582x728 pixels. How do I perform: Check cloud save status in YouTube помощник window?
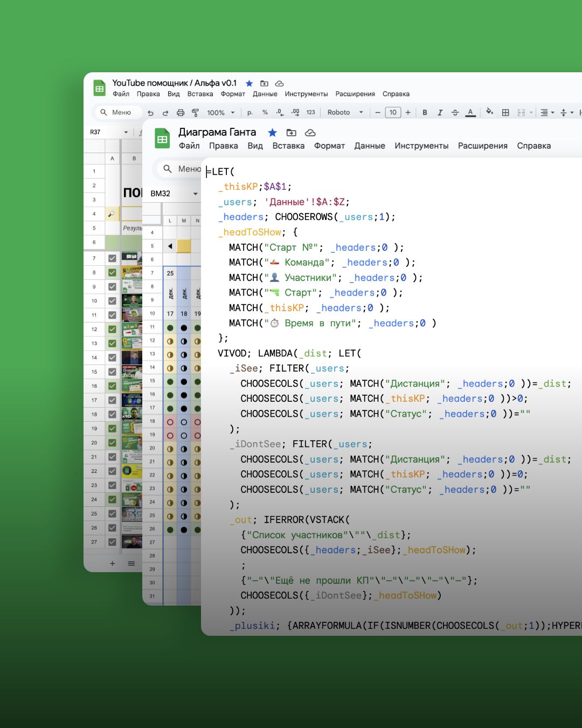point(279,84)
